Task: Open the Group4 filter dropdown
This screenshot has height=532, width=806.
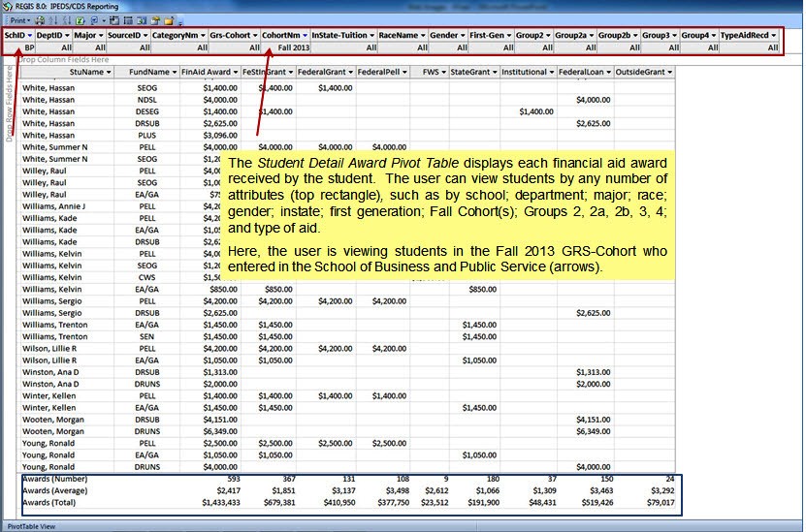Action: click(714, 35)
